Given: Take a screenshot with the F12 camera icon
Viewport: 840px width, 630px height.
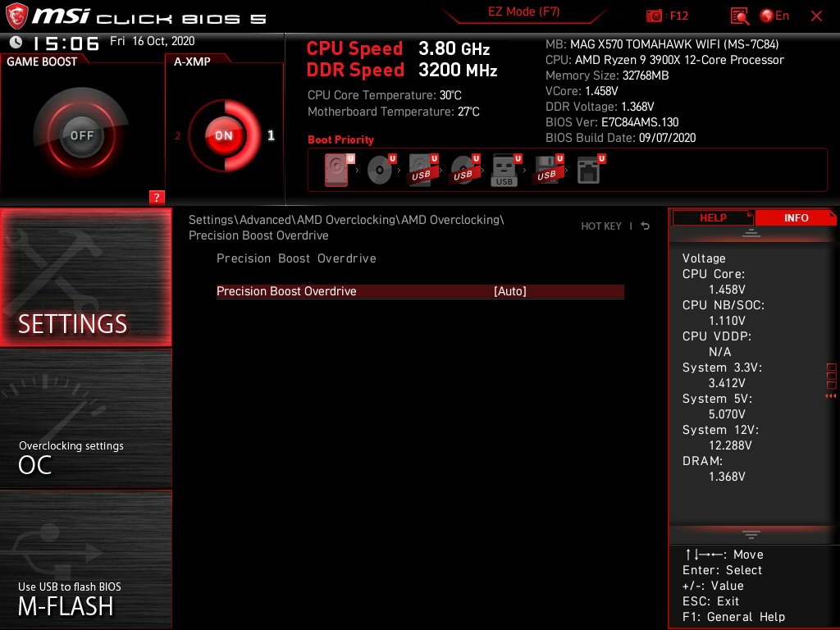Looking at the screenshot, I should click(x=654, y=16).
